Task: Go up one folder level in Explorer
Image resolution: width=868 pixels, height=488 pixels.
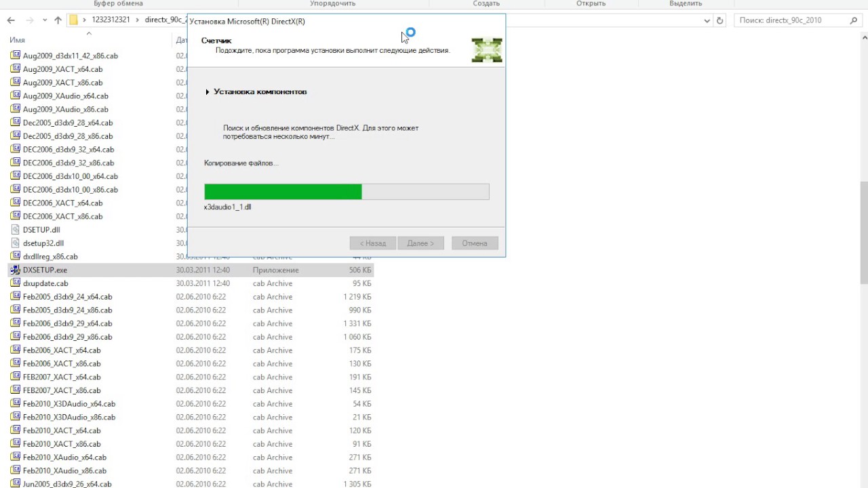Action: [58, 20]
